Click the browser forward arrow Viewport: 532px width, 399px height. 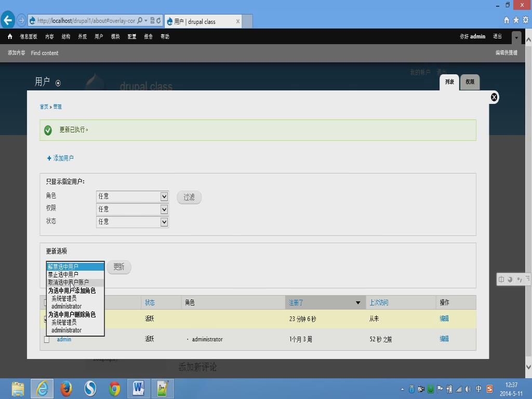coord(21,20)
